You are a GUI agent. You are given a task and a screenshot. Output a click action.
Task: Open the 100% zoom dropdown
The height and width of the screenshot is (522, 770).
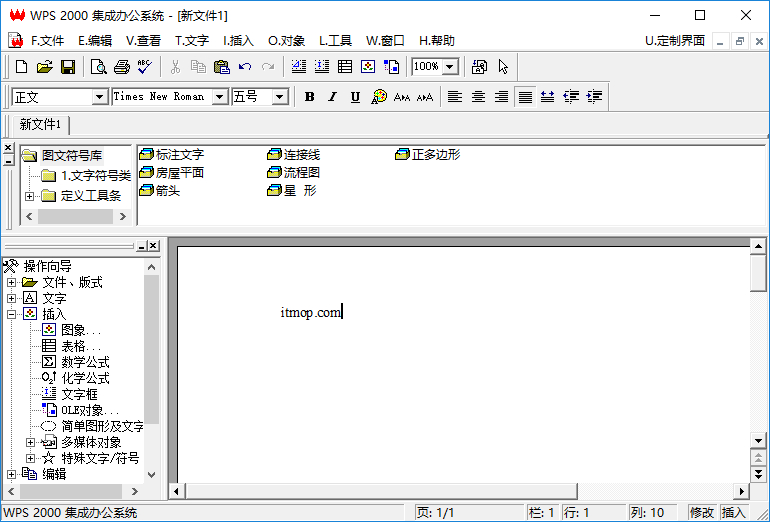click(449, 66)
